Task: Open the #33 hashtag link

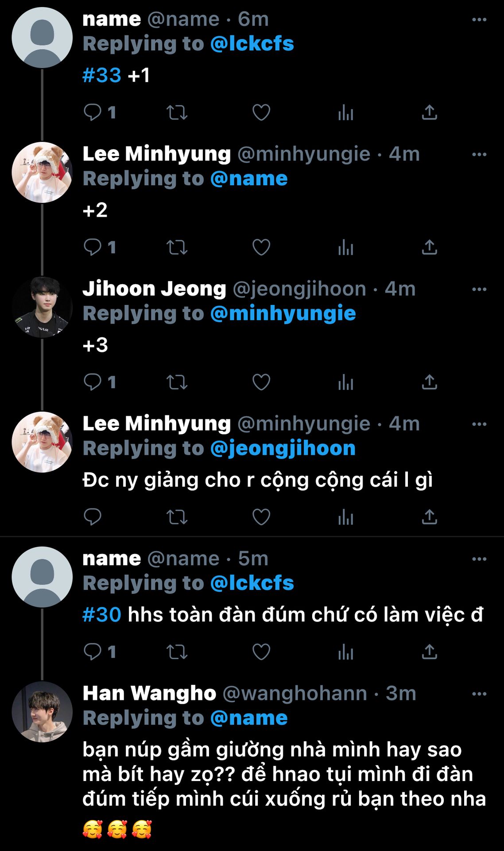Action: tap(102, 75)
